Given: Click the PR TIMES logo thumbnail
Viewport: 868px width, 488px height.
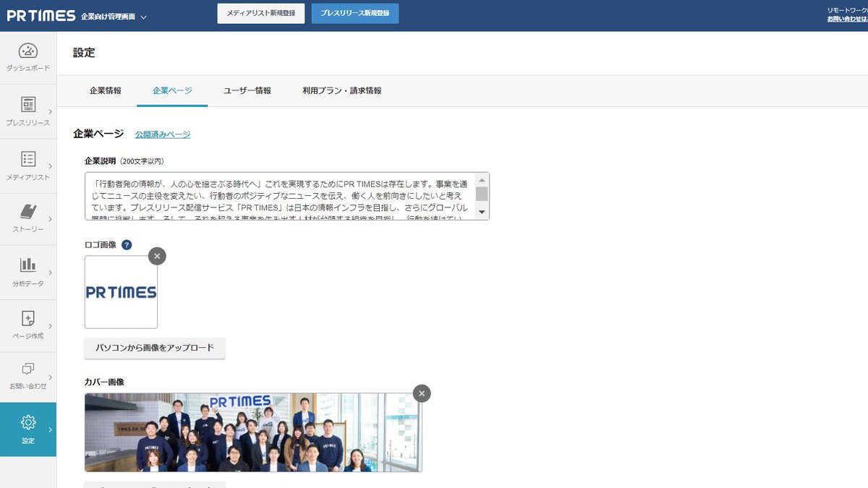Looking at the screenshot, I should pos(121,292).
